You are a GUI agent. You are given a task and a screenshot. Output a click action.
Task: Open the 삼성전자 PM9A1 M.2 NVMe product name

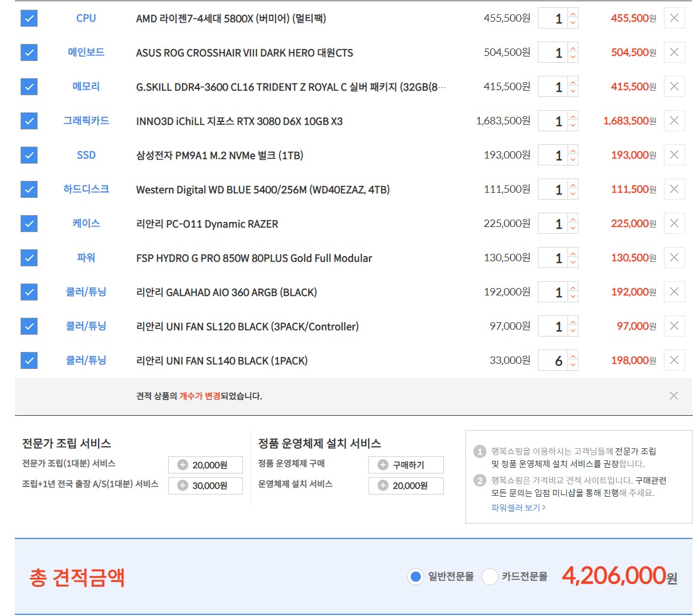220,155
